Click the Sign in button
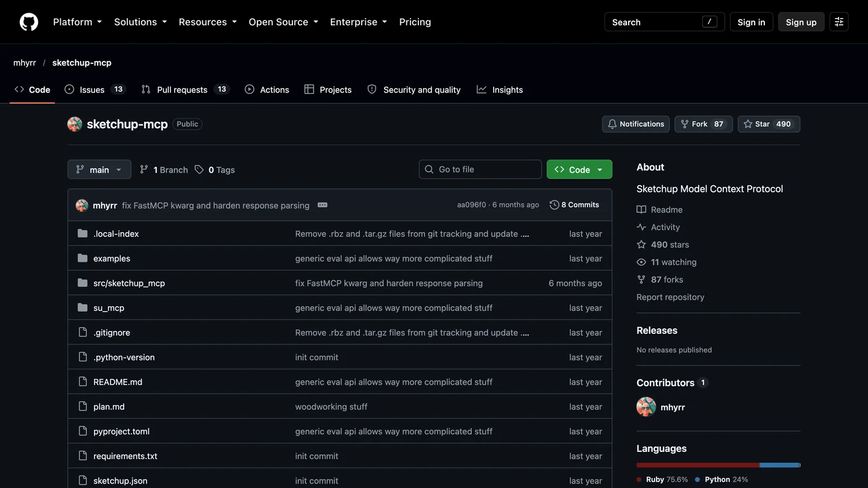 point(751,22)
